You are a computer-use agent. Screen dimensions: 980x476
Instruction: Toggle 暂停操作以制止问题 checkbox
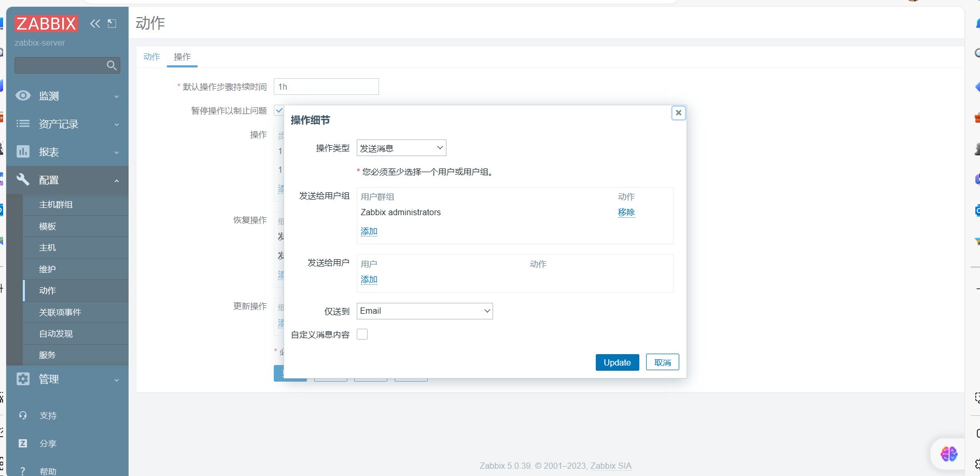click(278, 110)
